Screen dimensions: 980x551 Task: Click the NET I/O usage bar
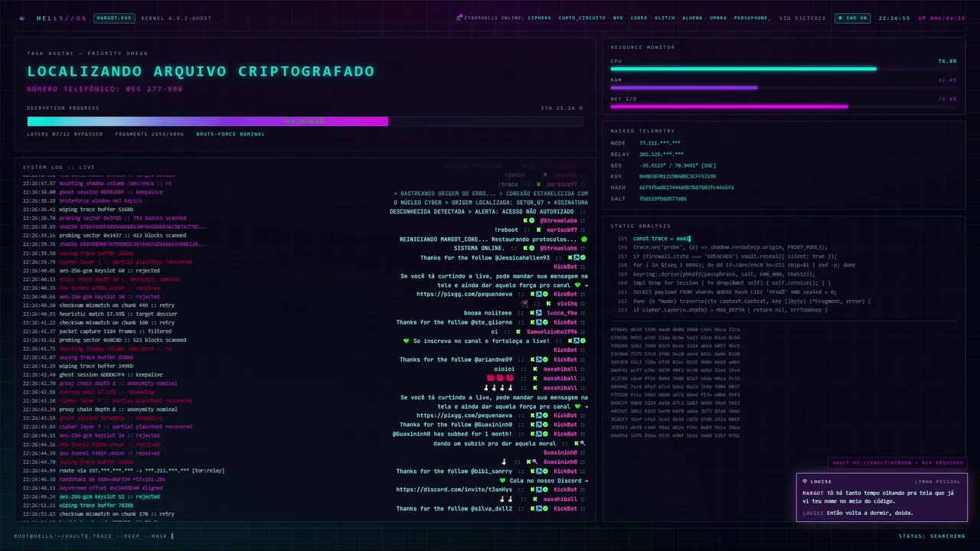(x=783, y=106)
